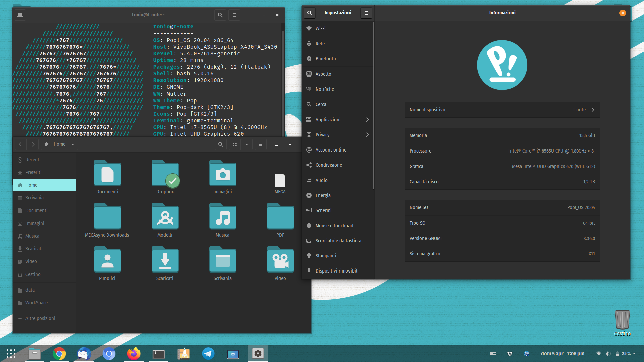Image resolution: width=644 pixels, height=362 pixels.
Task: Select Bluetooth settings option
Action: [x=325, y=59]
